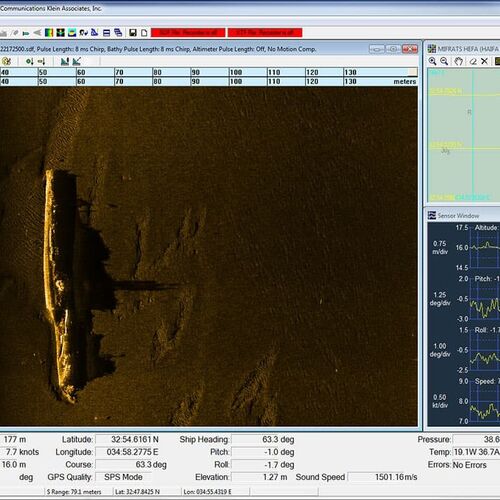Click the first green arrow gain icon

(30, 61)
